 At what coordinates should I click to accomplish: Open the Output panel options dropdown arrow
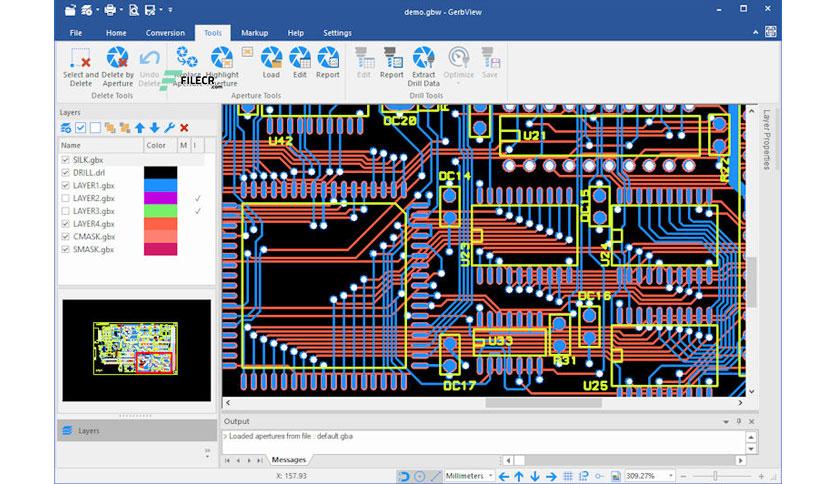pos(726,422)
